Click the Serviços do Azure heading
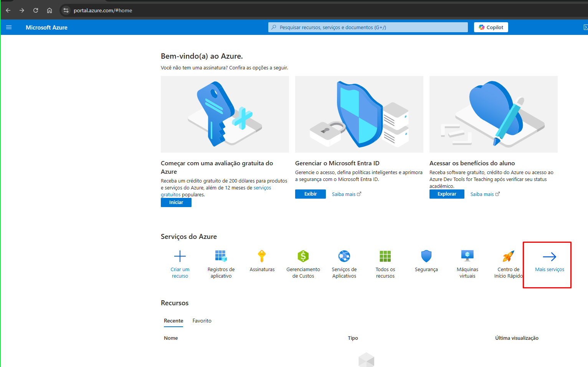The height and width of the screenshot is (367, 588). pyautogui.click(x=189, y=237)
